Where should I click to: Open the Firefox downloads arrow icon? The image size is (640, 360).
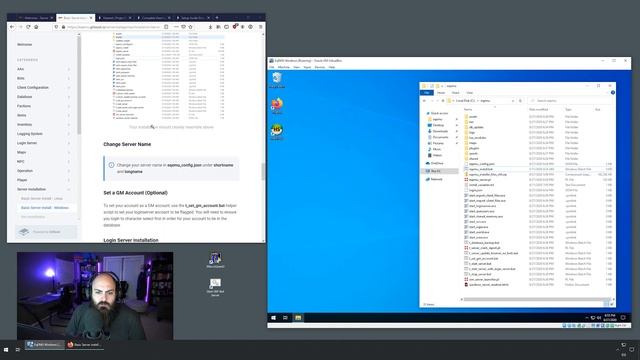pyautogui.click(x=210, y=27)
